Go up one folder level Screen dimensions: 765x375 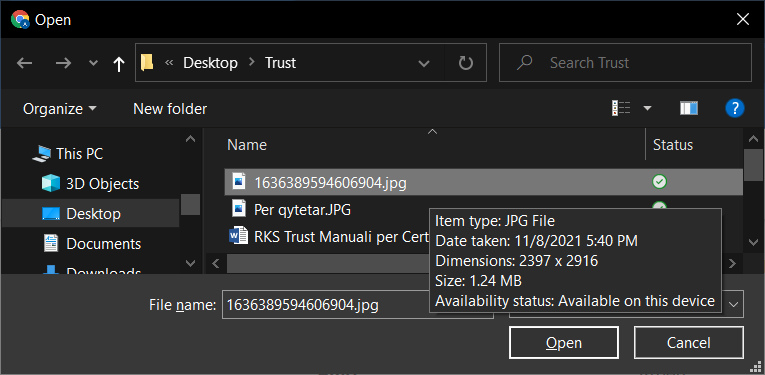click(x=119, y=63)
